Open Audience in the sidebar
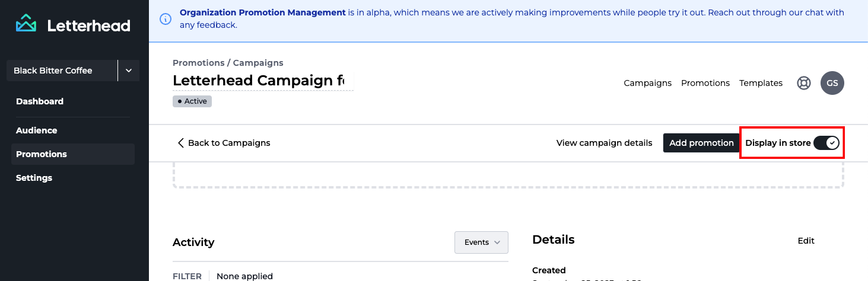The height and width of the screenshot is (281, 868). click(37, 130)
